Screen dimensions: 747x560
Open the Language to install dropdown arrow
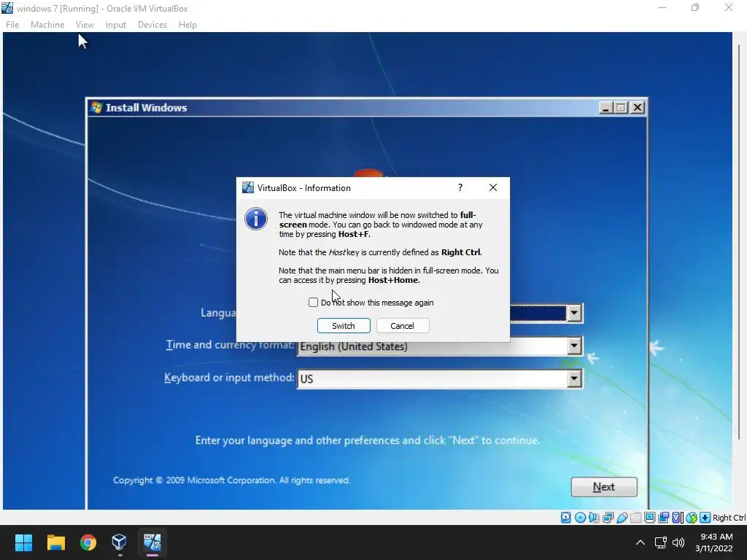(x=574, y=313)
